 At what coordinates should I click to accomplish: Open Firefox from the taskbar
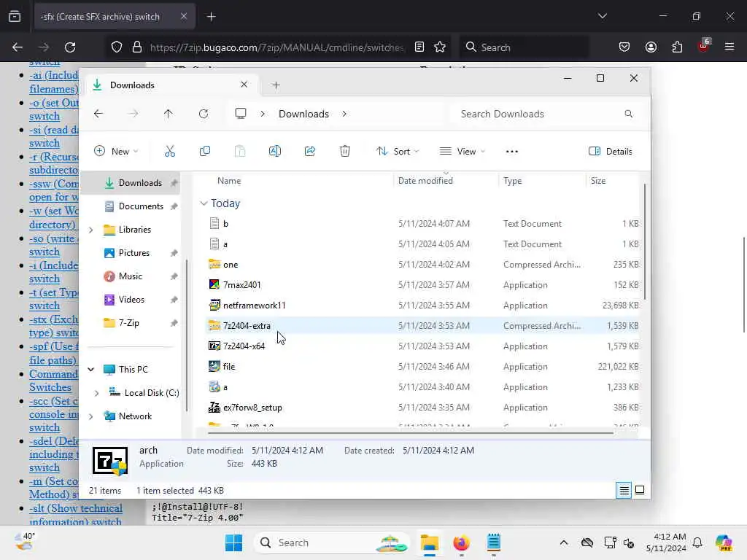pos(461,542)
